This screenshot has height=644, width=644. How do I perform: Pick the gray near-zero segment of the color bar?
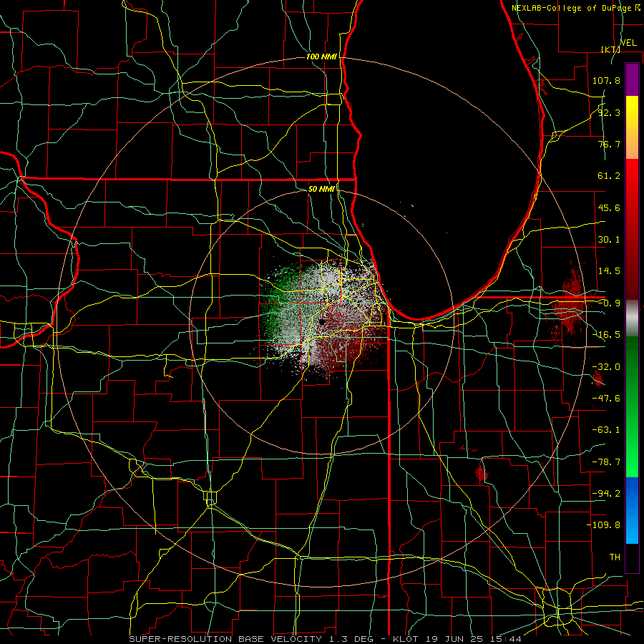[x=632, y=318]
